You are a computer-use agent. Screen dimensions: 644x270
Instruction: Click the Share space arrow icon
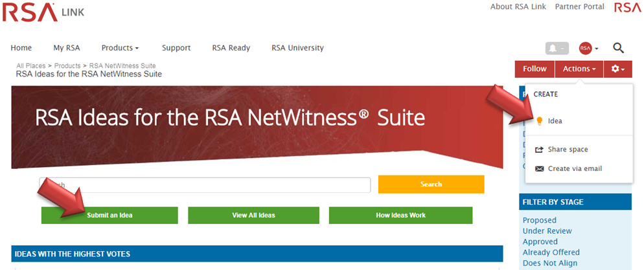point(539,150)
